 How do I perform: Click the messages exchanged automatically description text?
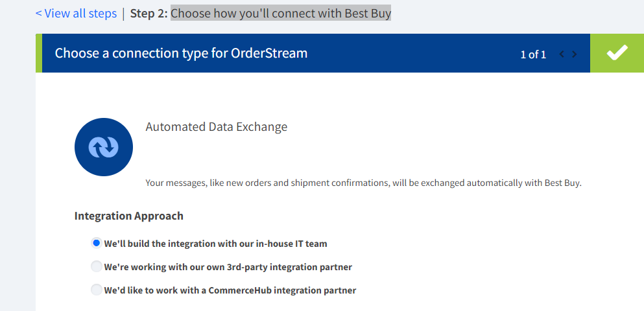tap(363, 183)
